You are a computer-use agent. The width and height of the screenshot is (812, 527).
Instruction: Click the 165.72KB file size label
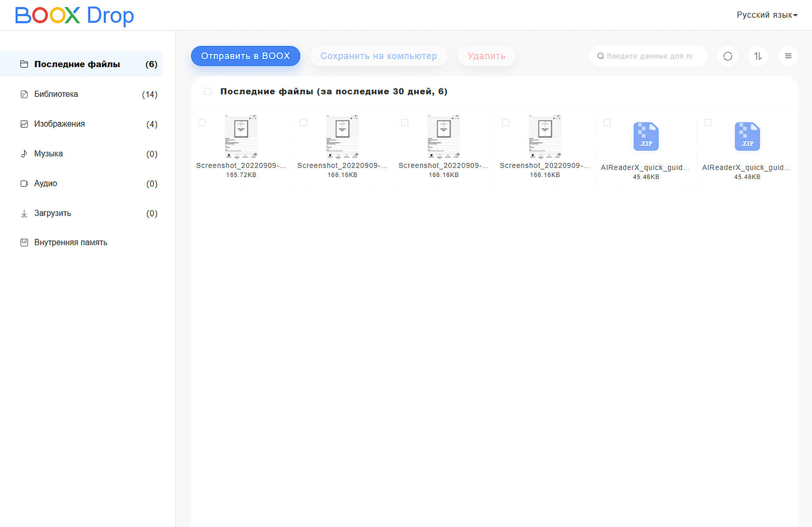pyautogui.click(x=241, y=175)
